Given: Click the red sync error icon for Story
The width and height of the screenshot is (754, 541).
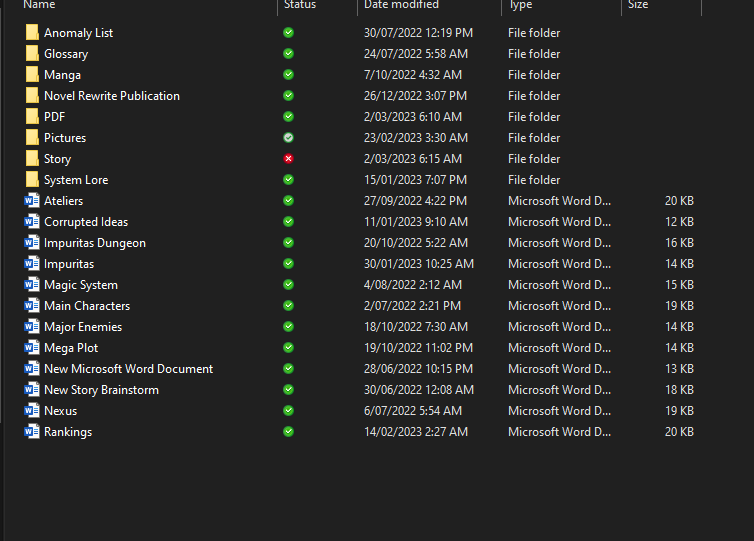Looking at the screenshot, I should coord(288,159).
